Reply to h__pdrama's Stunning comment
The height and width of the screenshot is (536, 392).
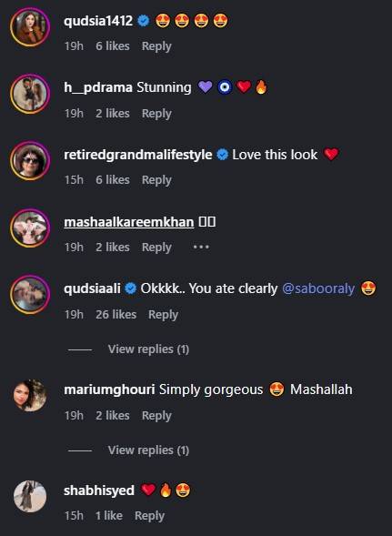(156, 114)
